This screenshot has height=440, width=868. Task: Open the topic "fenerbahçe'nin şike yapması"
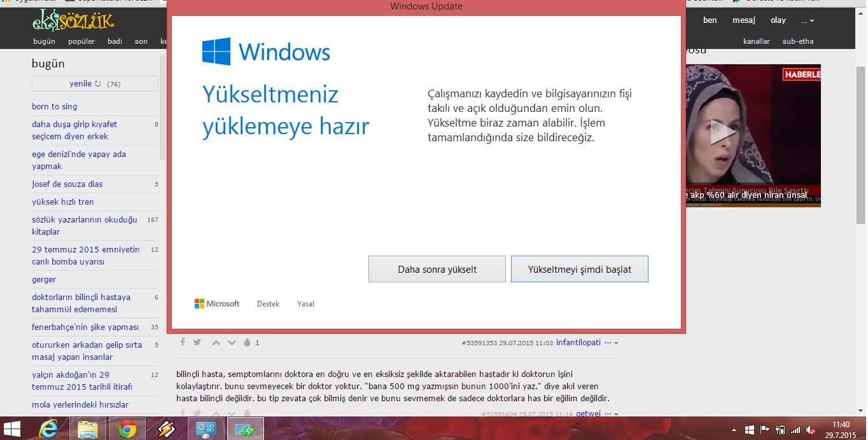coord(85,327)
